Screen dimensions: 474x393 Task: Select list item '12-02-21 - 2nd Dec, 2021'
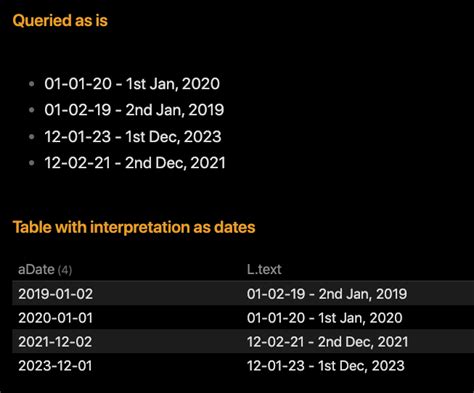pos(135,163)
